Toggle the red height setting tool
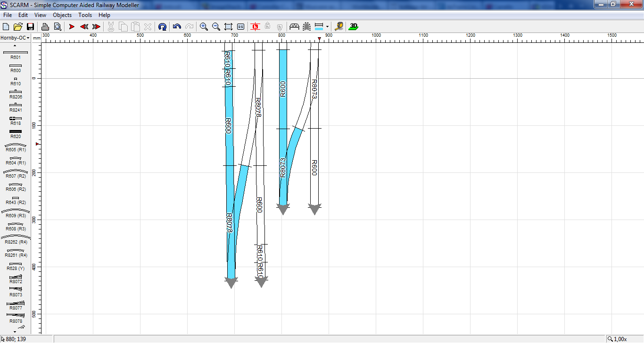644x343 pixels. tap(256, 27)
